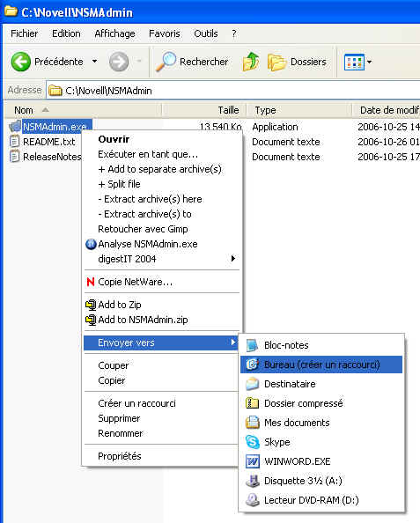420x523 pixels.
Task: Click the Rechercher magnifying glass icon
Action: click(166, 62)
